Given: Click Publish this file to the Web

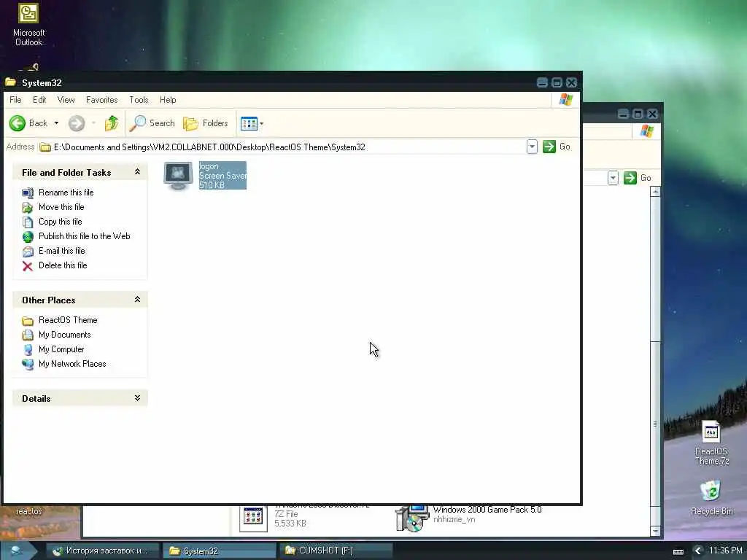Looking at the screenshot, I should coord(85,236).
